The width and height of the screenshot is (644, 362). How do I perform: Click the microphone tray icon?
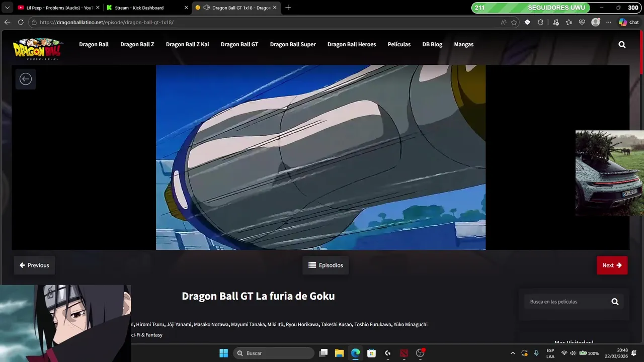536,353
